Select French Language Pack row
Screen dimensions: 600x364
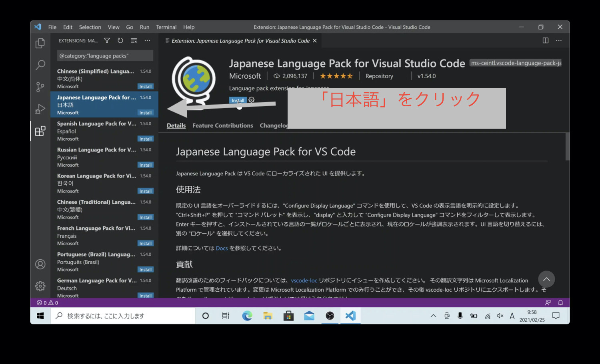click(104, 235)
